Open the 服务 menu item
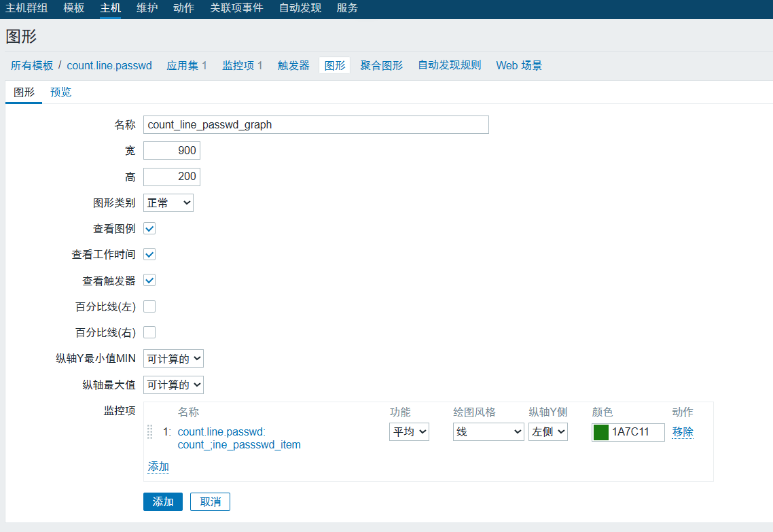The image size is (773, 532). 347,8
